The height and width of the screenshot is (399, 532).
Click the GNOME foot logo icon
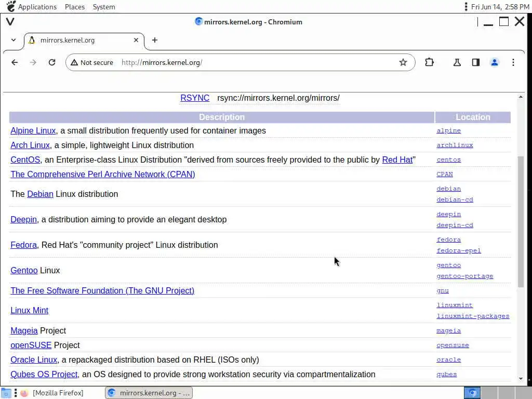click(x=11, y=6)
